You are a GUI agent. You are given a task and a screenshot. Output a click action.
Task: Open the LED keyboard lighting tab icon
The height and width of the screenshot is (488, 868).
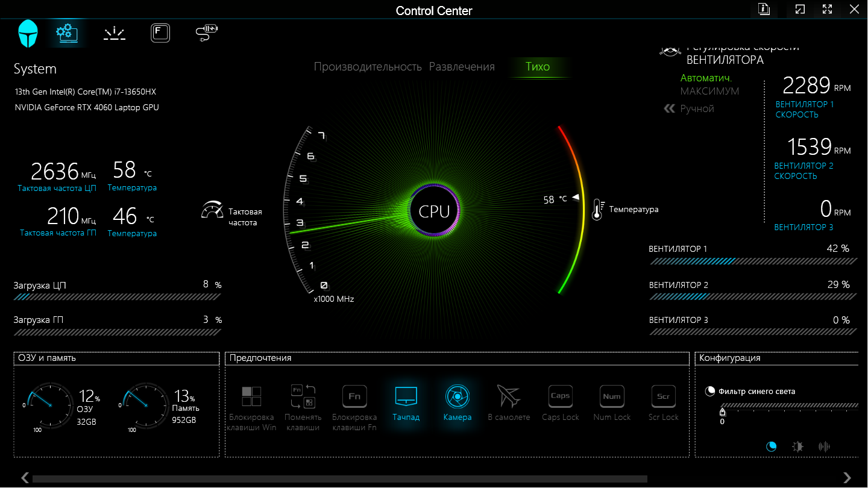115,33
